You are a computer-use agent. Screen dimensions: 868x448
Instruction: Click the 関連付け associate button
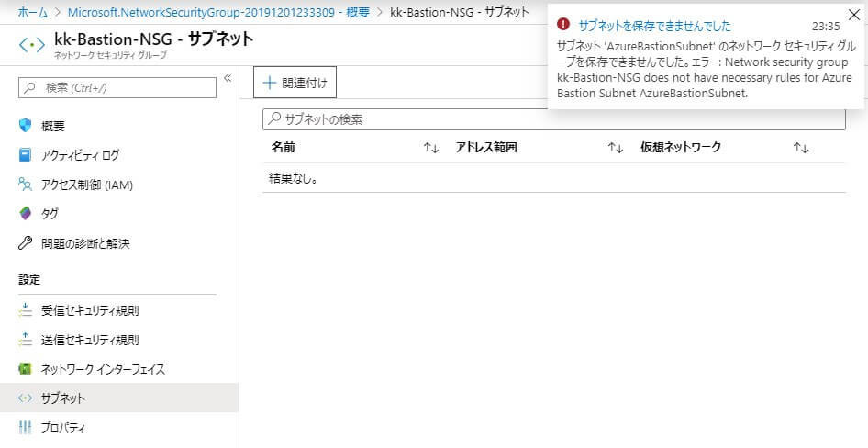tap(295, 83)
